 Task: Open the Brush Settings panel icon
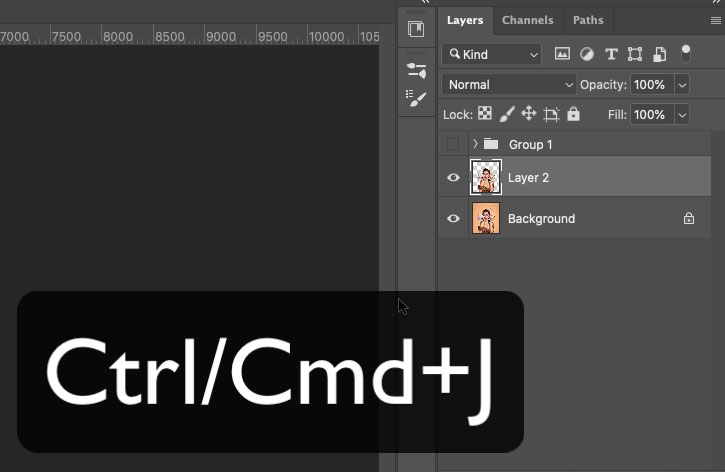tap(416, 98)
